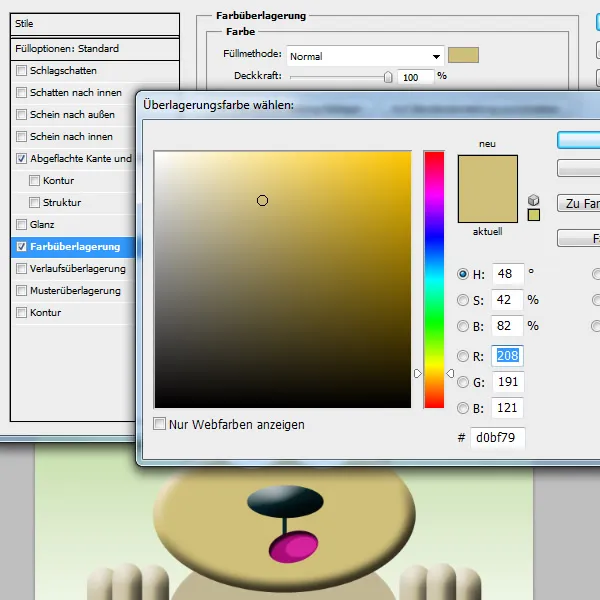Select the S saturation radio button
Viewport: 600px width, 600px height.
[463, 300]
